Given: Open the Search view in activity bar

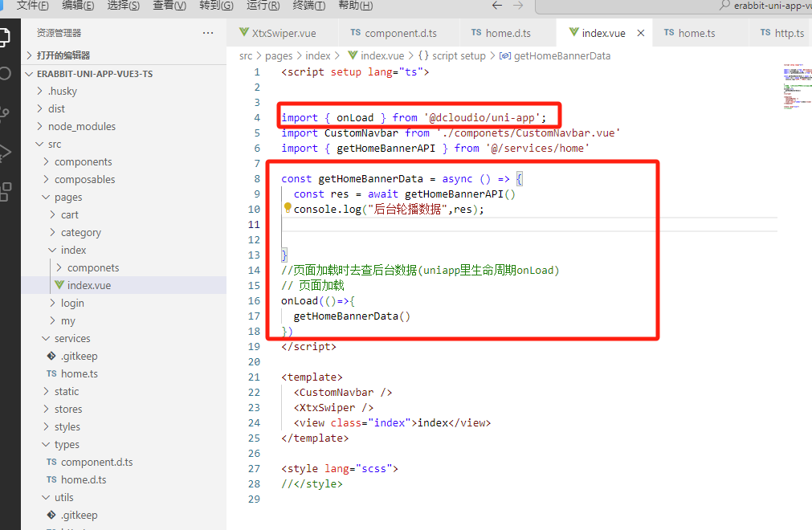Looking at the screenshot, I should click(x=4, y=73).
